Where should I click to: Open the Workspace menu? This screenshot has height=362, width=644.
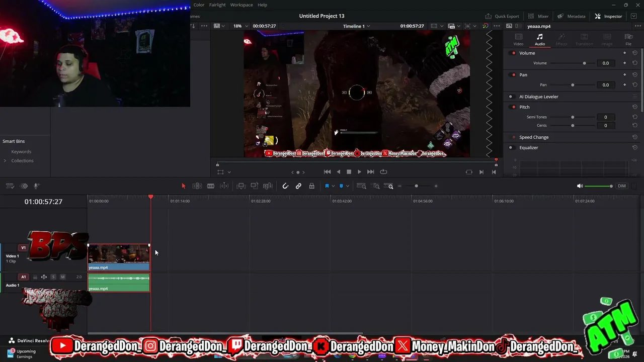tap(242, 5)
